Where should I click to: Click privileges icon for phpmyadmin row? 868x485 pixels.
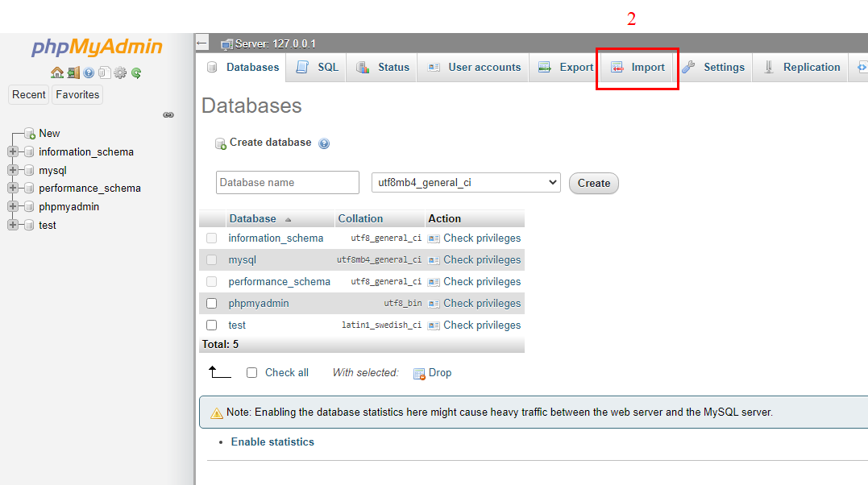[x=434, y=304]
